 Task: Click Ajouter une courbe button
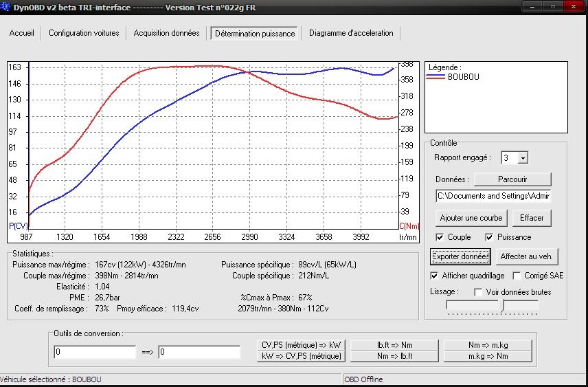tap(471, 218)
